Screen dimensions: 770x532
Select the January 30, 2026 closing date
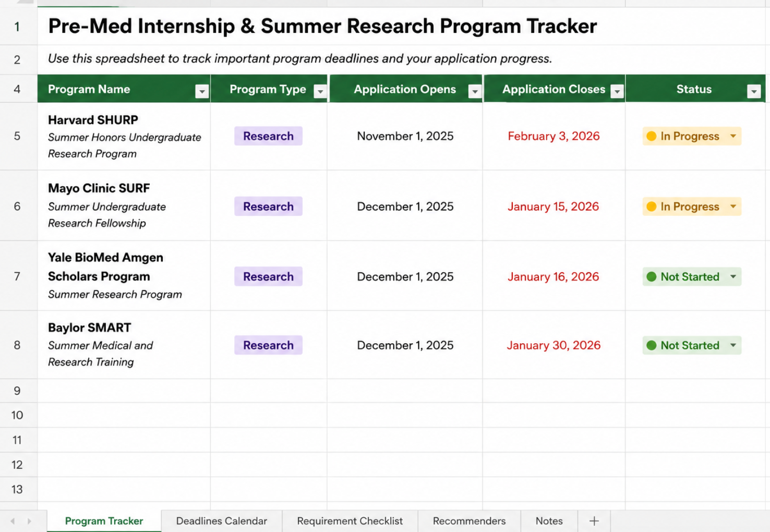(554, 345)
